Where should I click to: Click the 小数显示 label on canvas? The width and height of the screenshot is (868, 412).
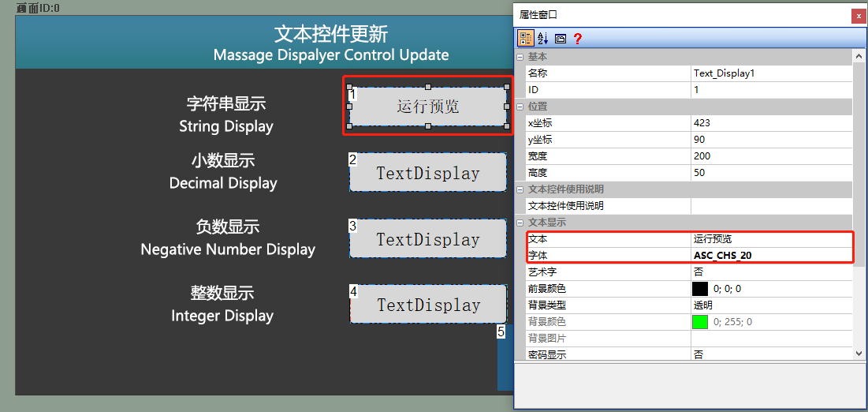click(223, 161)
